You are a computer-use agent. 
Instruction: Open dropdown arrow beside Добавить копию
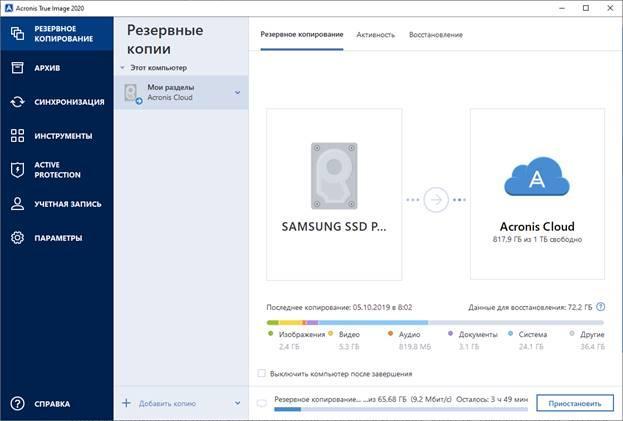(x=237, y=403)
